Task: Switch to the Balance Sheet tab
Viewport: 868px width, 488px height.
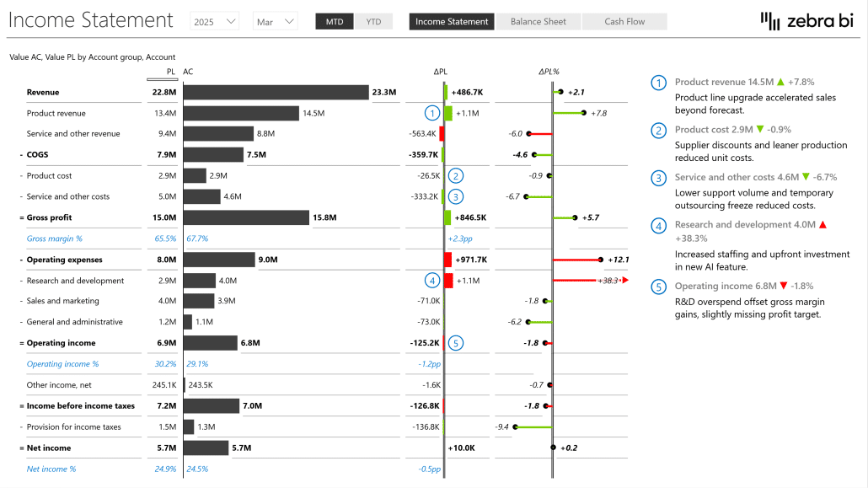Action: tap(538, 22)
